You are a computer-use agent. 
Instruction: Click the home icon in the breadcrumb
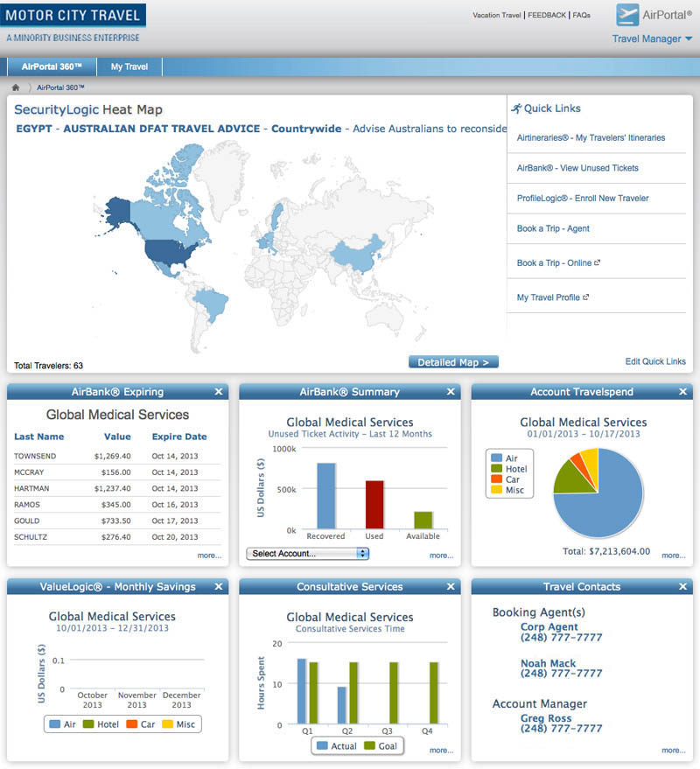16,87
